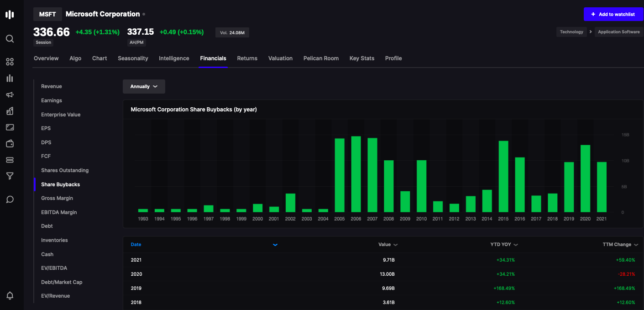
Task: Select Cash in the financials menu
Action: coord(47,254)
